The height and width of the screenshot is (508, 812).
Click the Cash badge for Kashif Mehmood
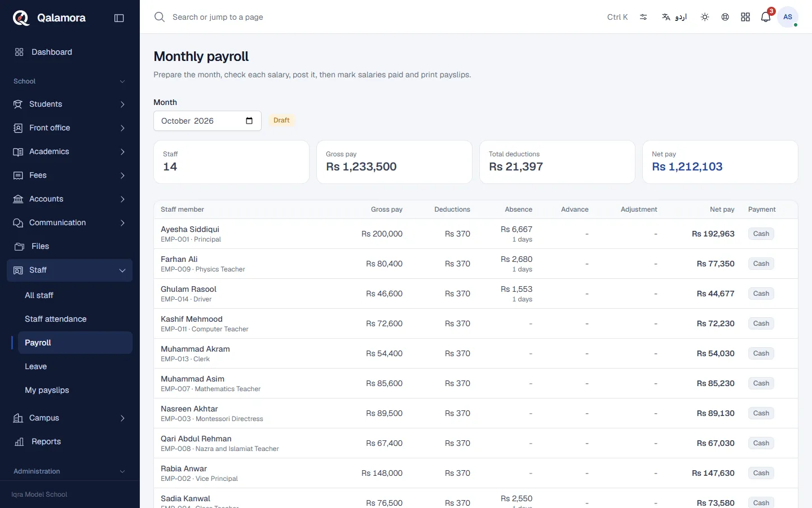point(761,323)
